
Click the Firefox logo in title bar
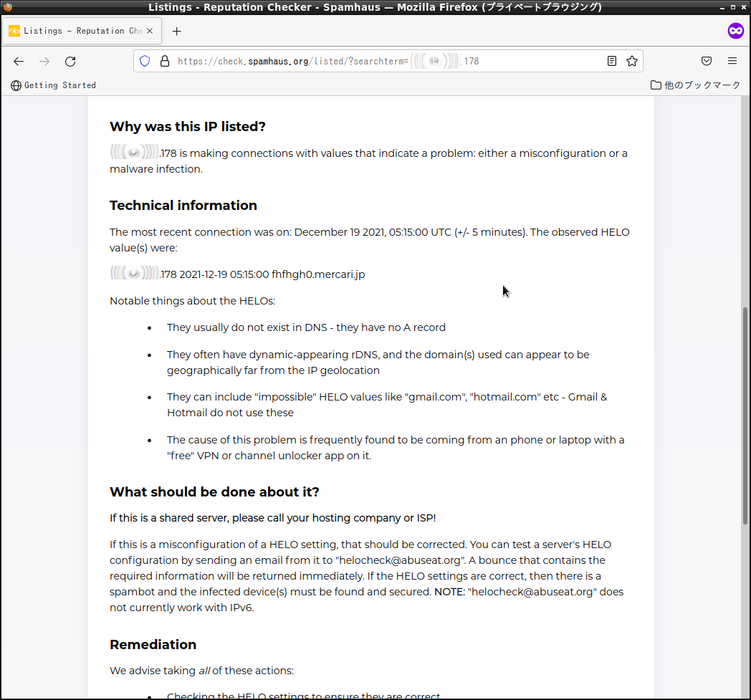[x=8, y=6]
